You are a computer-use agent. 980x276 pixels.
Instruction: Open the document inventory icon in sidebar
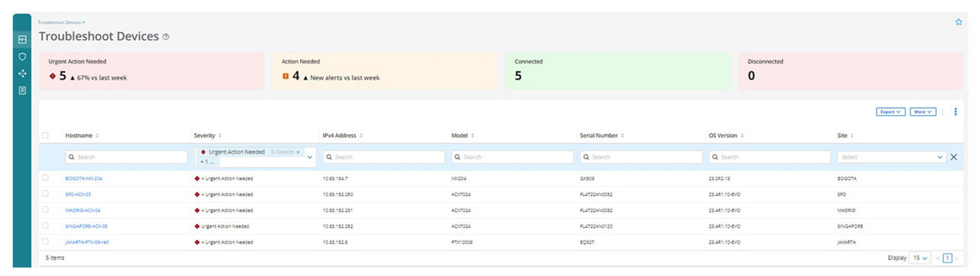22,90
